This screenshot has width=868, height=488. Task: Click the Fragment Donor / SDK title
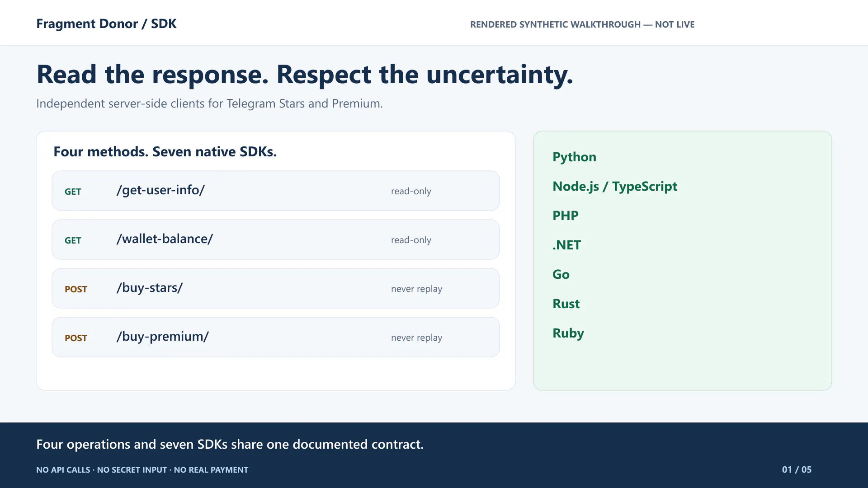(x=106, y=23)
